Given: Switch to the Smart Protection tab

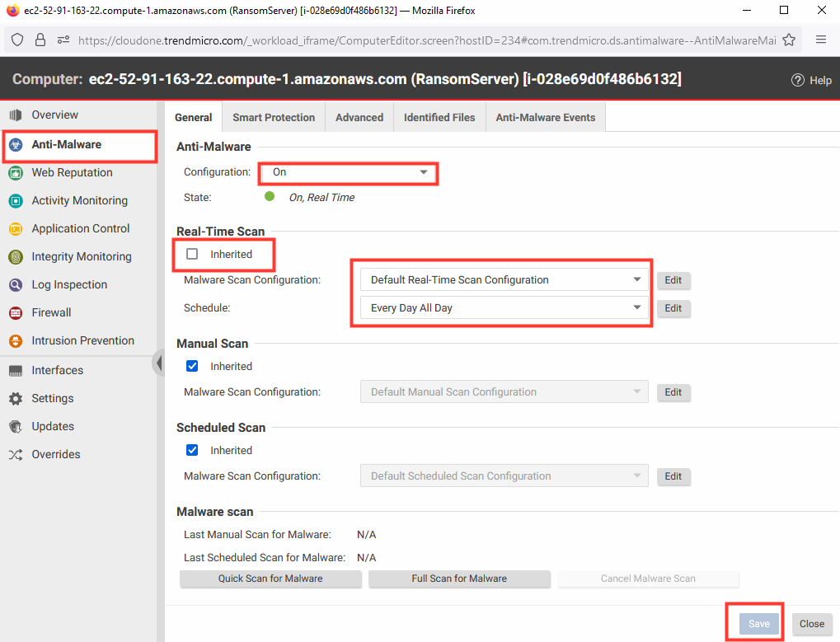Looking at the screenshot, I should click(274, 117).
